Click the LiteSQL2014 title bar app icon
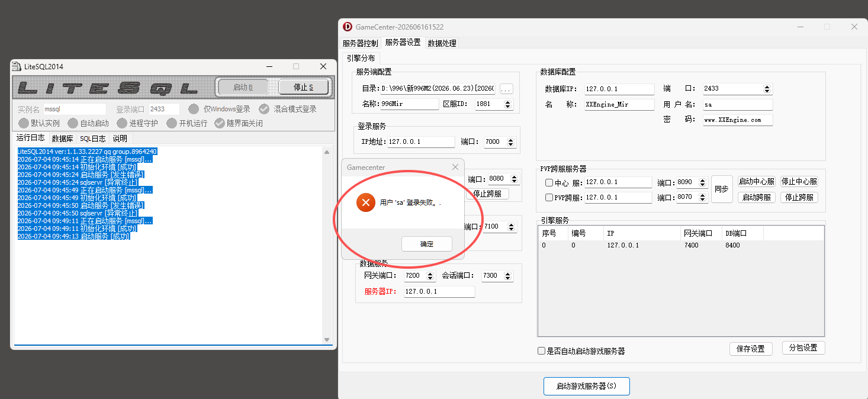Screen dimensions: 868x399 click(x=17, y=66)
